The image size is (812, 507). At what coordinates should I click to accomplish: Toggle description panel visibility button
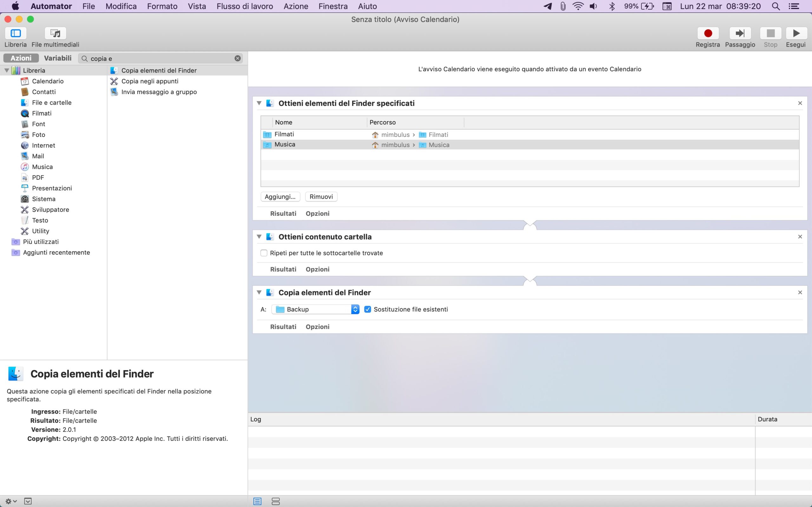coord(28,501)
